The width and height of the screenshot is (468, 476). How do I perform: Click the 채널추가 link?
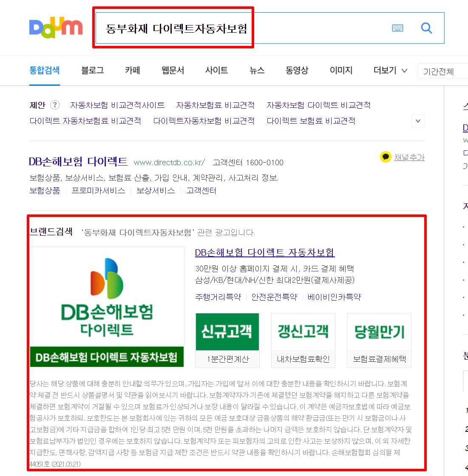pos(409,157)
